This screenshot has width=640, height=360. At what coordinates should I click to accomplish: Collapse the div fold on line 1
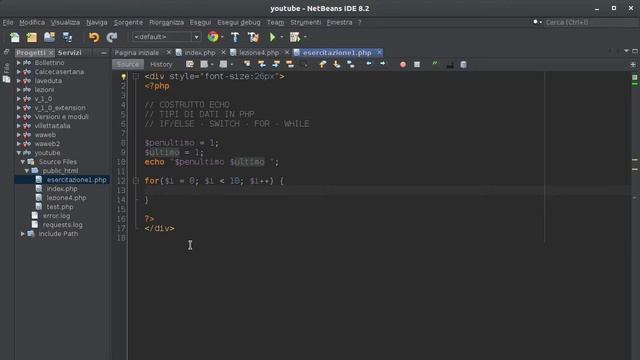136,76
